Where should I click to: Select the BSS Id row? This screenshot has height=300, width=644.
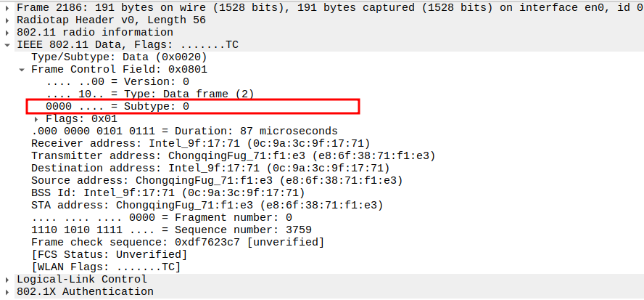(168, 192)
